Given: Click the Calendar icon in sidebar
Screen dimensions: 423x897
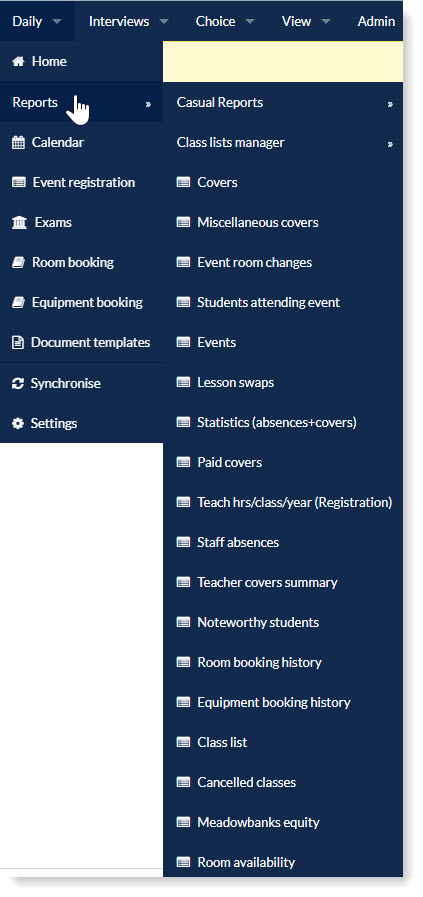Looking at the screenshot, I should pyautogui.click(x=18, y=142).
